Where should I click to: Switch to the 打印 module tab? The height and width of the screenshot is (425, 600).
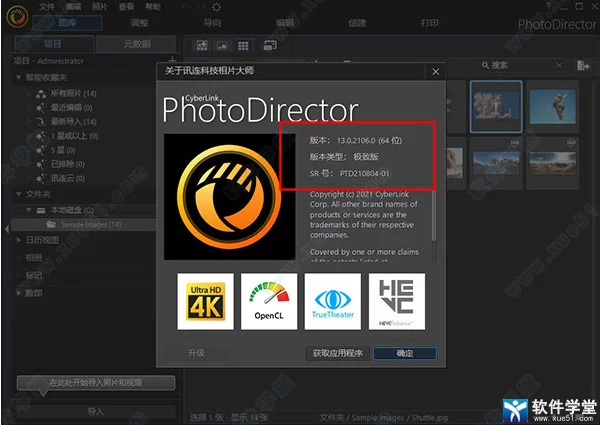(x=430, y=23)
